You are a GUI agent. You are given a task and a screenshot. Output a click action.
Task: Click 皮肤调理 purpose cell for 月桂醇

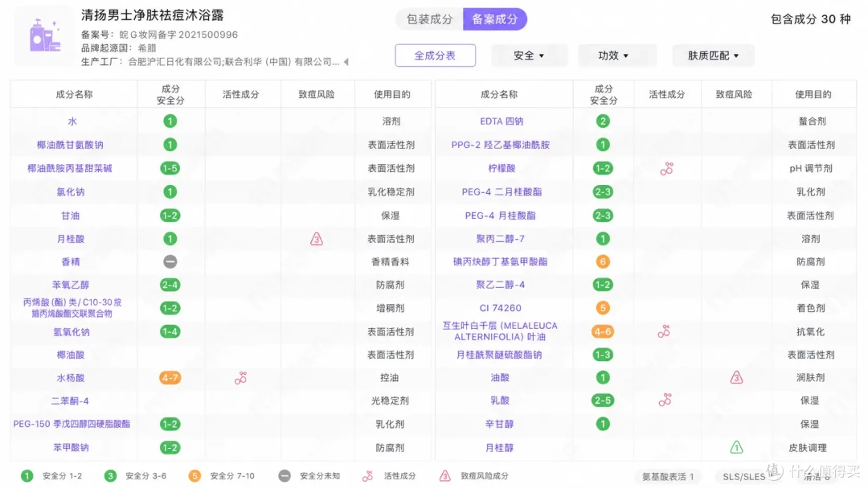[x=808, y=447]
